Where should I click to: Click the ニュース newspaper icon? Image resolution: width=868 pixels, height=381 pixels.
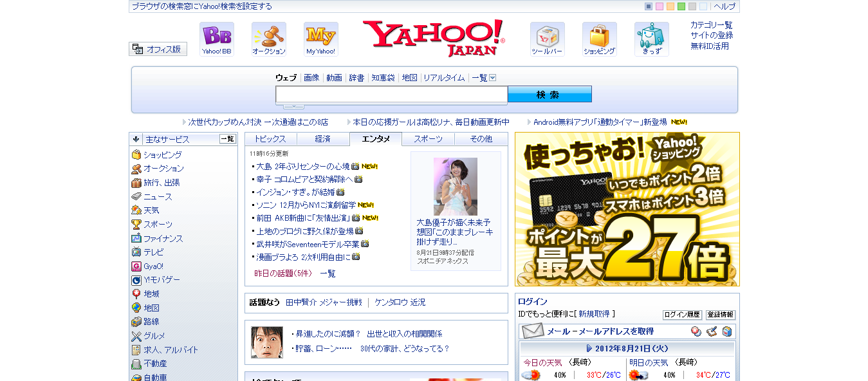[136, 196]
